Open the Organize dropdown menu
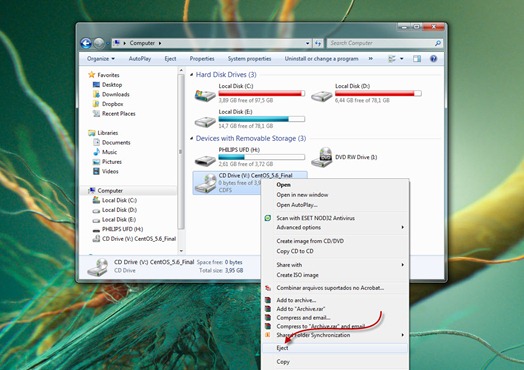 point(101,59)
